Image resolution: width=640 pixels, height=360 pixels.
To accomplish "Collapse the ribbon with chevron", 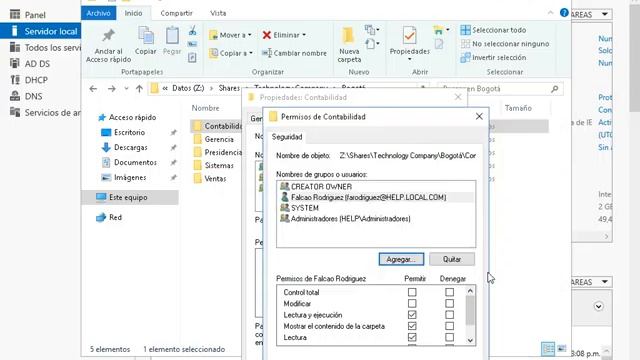I will (550, 13).
